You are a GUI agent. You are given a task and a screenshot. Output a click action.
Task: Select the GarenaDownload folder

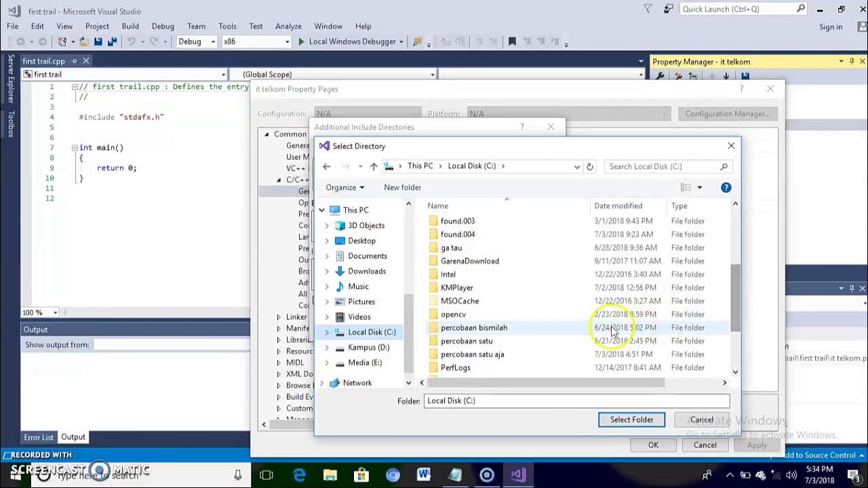[469, 261]
